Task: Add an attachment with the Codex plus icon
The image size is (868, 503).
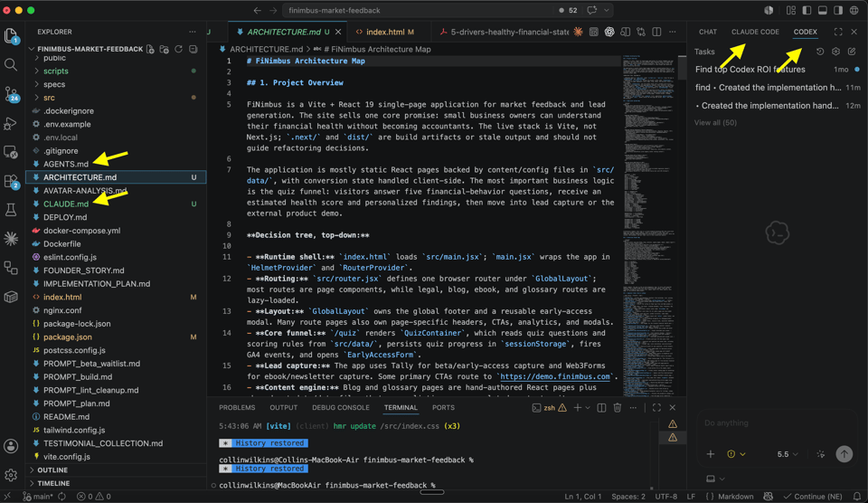Action: tap(711, 454)
